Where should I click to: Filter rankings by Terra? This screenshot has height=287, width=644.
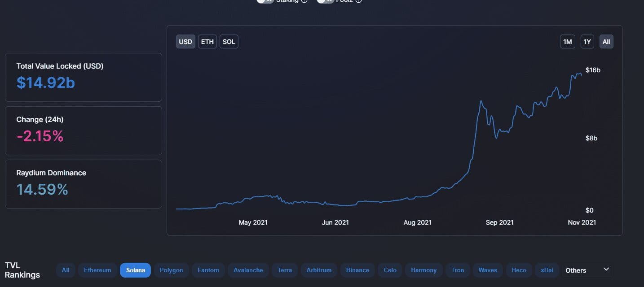tap(285, 270)
